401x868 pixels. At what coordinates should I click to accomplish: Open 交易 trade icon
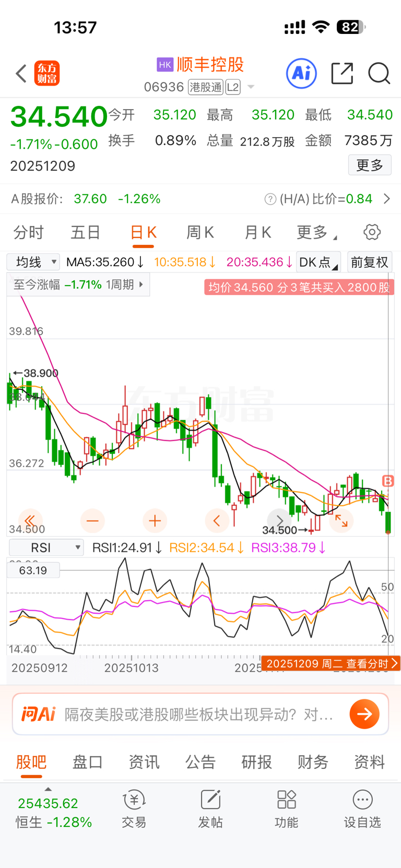(x=134, y=808)
